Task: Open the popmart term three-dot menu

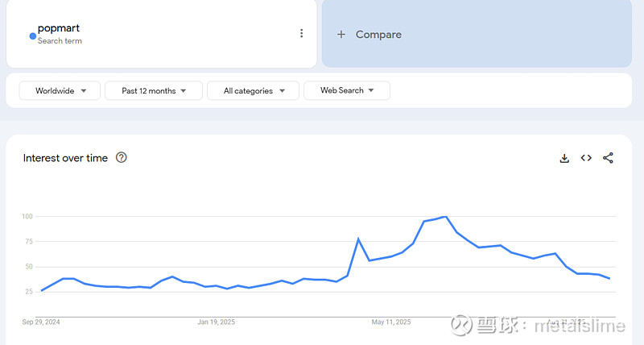Action: click(302, 34)
